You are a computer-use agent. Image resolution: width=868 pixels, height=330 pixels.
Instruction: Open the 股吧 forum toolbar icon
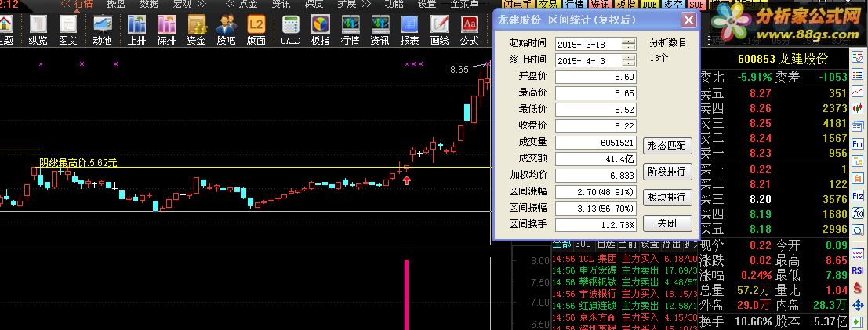point(226,30)
